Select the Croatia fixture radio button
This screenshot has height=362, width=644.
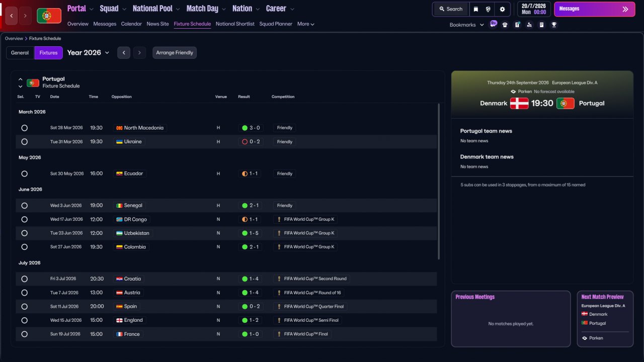pyautogui.click(x=24, y=279)
